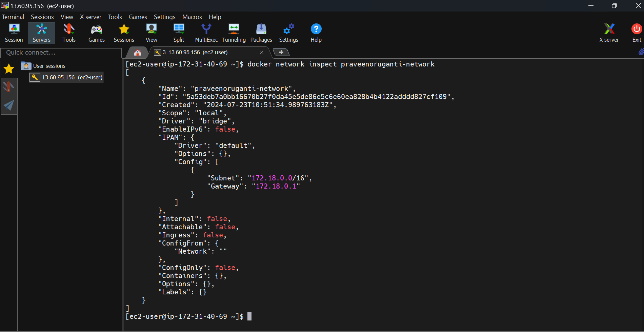The width and height of the screenshot is (644, 332).
Task: Open the Help menu in menu bar
Action: click(215, 17)
